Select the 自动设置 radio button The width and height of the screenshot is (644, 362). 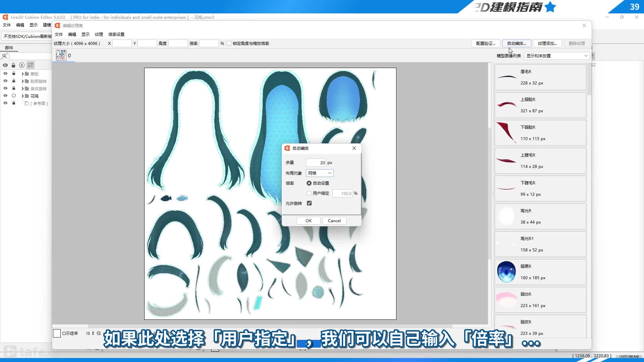coord(309,183)
